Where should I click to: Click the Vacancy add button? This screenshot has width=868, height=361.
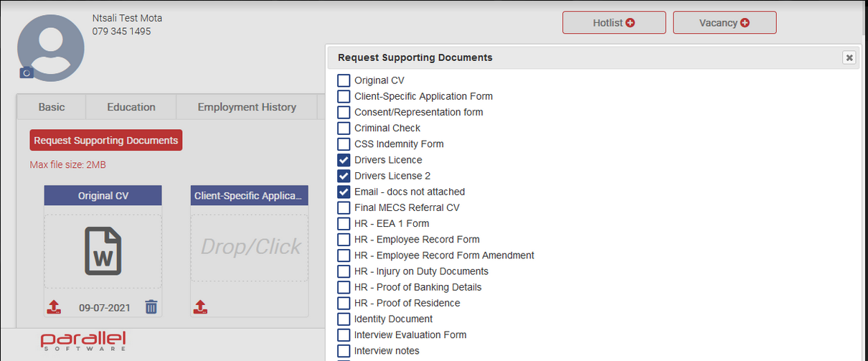725,23
